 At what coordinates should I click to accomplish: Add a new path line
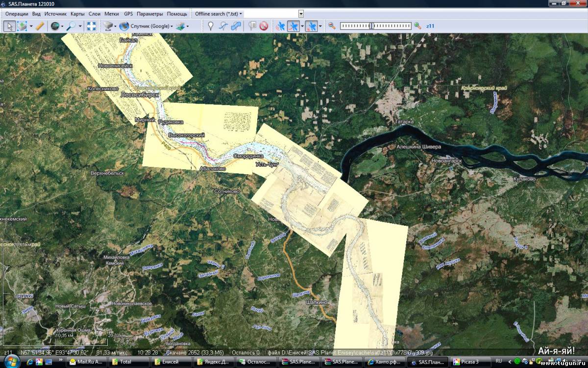click(223, 26)
